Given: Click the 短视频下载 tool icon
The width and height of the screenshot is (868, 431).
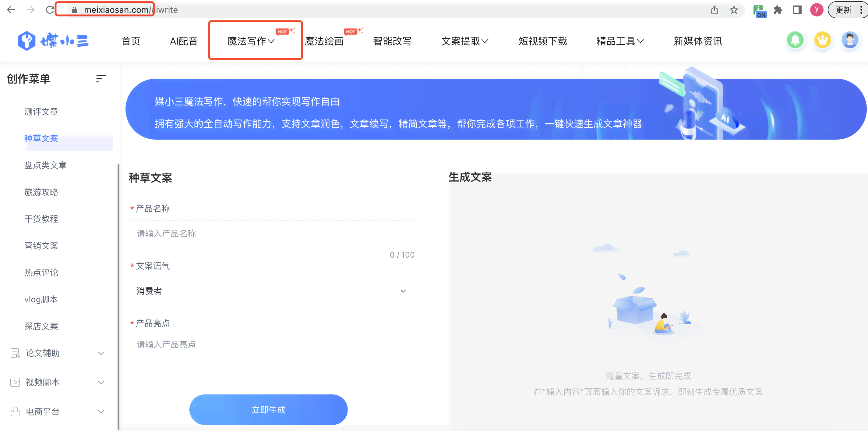Looking at the screenshot, I should coord(543,41).
